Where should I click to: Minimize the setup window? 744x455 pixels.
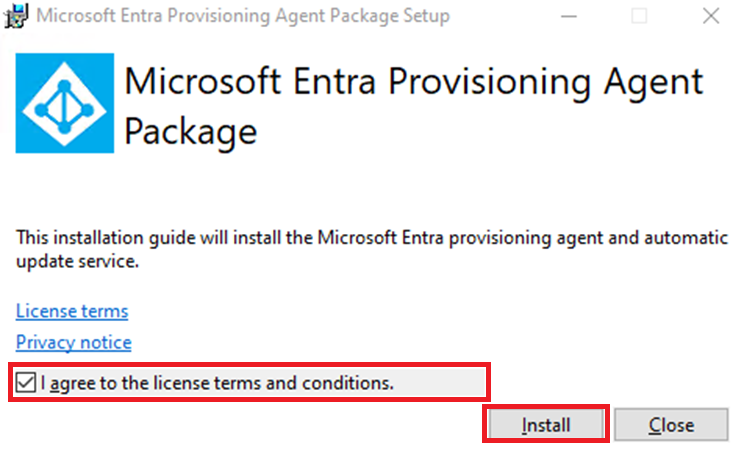(x=567, y=16)
